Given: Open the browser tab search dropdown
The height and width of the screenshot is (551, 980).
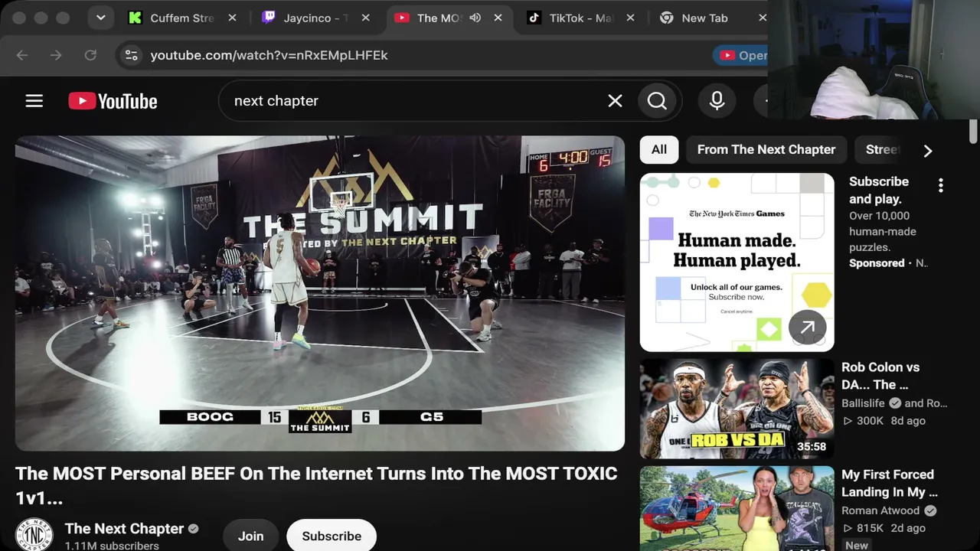Looking at the screenshot, I should coord(100,18).
